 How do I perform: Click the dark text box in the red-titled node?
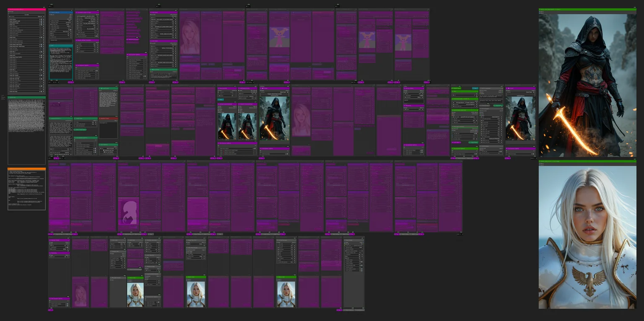[x=109, y=130]
